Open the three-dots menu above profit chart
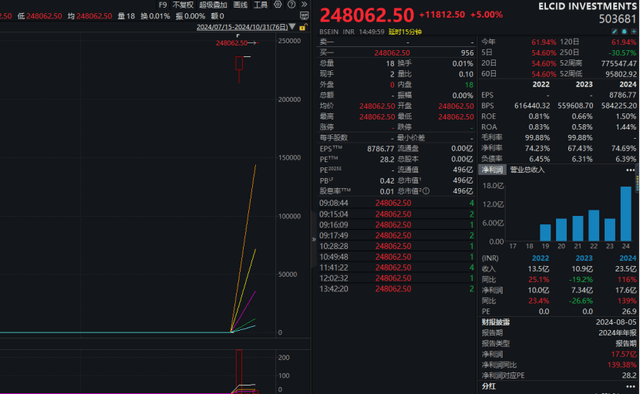This screenshot has width=640, height=394. click(x=630, y=170)
